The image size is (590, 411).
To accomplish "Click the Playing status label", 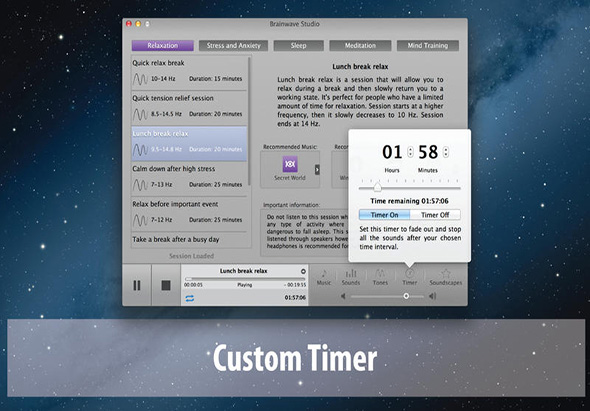I will pyautogui.click(x=245, y=285).
